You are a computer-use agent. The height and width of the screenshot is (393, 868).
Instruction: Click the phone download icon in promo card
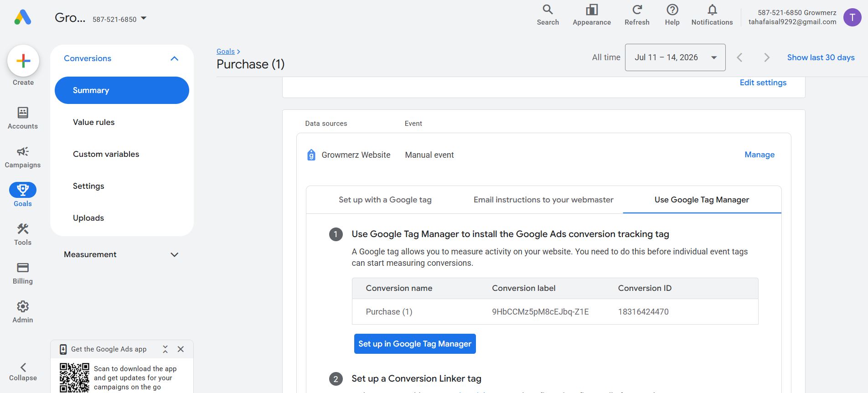63,349
